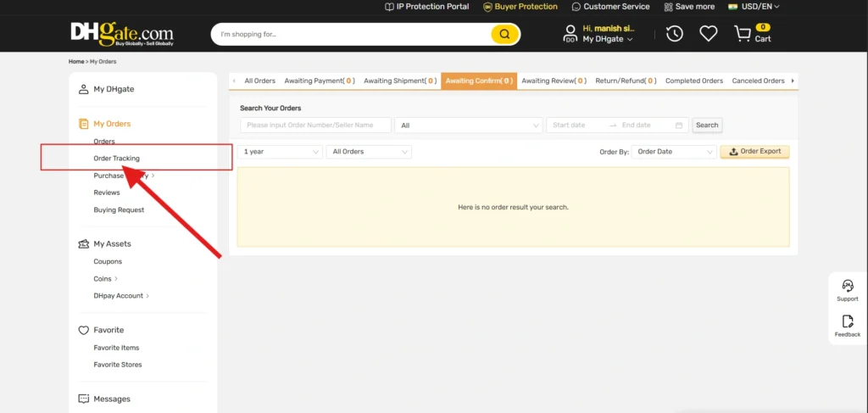Switch to the Awaiting Payment tab
868x413 pixels.
point(320,81)
